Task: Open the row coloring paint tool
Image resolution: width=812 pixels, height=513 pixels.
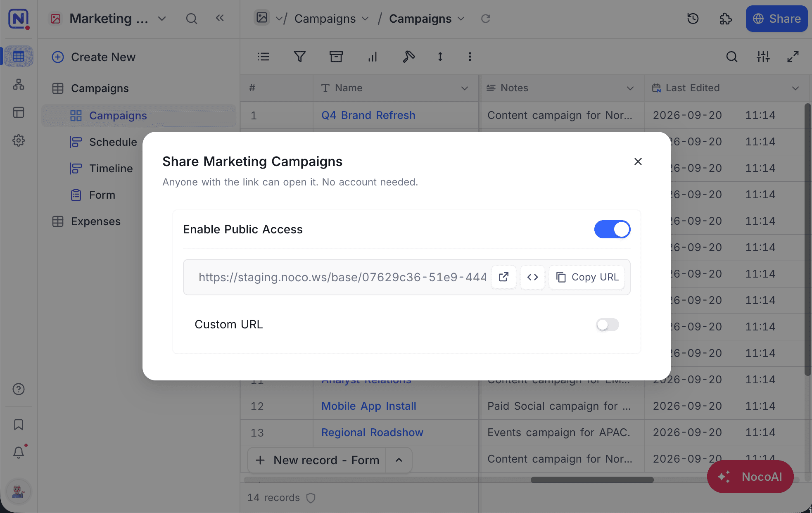Action: (x=408, y=57)
